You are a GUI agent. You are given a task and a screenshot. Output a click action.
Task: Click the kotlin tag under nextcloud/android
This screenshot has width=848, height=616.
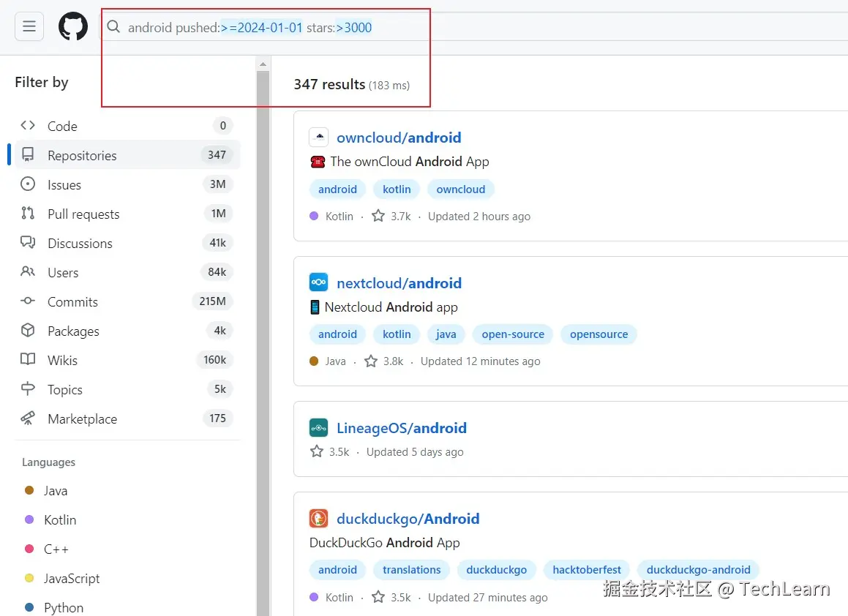[397, 334]
